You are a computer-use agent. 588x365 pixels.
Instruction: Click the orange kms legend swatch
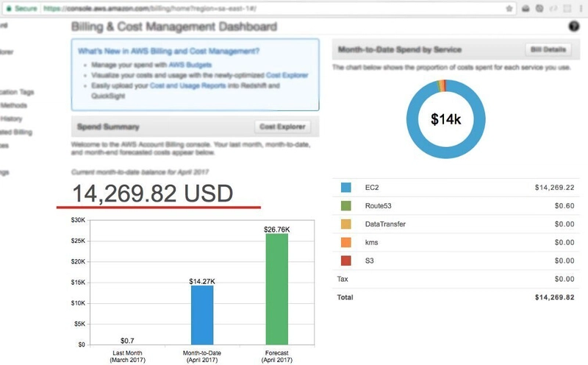click(345, 242)
